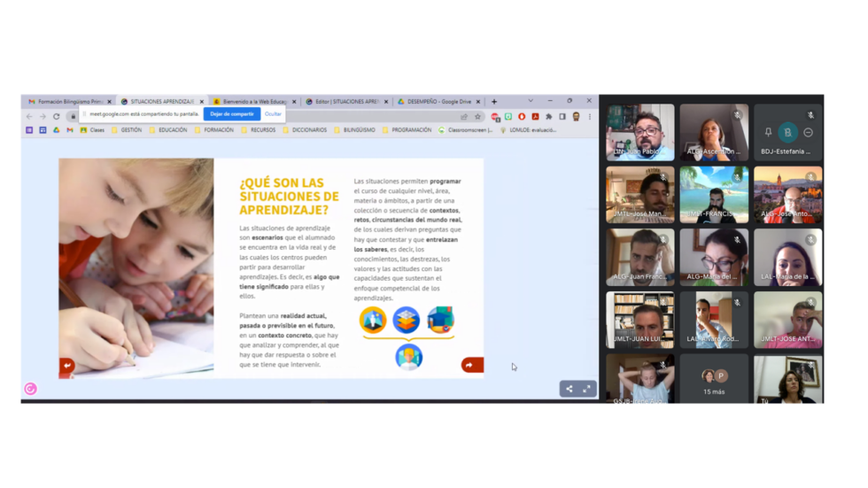This screenshot has height=488, width=868.
Task: Open the tab search chevron in Chrome
Action: (x=531, y=101)
